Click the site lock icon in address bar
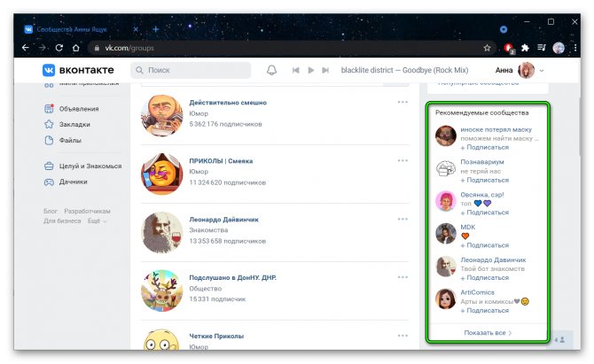Screen dimensions: 594x364 tap(97, 48)
